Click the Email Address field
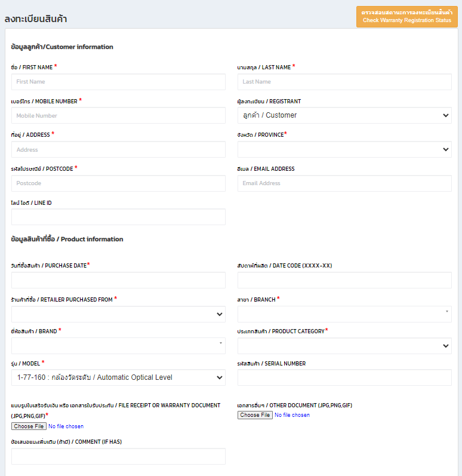This screenshot has width=462, height=476. click(x=344, y=183)
